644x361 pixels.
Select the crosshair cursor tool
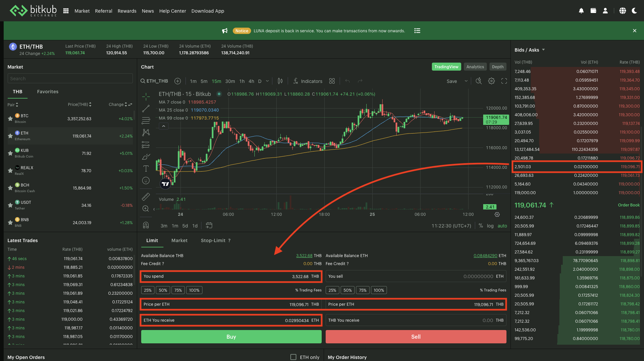[146, 97]
